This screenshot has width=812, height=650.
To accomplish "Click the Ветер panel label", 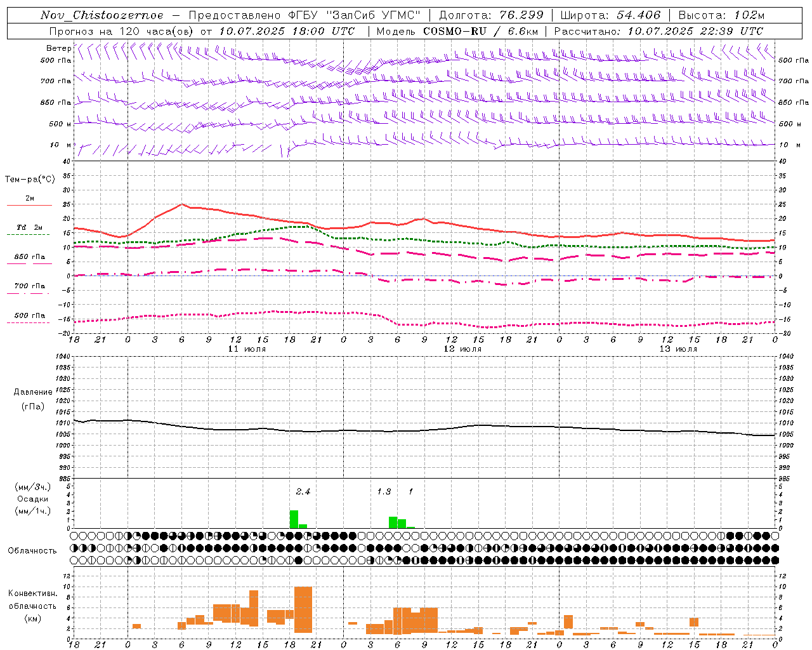I will point(58,48).
